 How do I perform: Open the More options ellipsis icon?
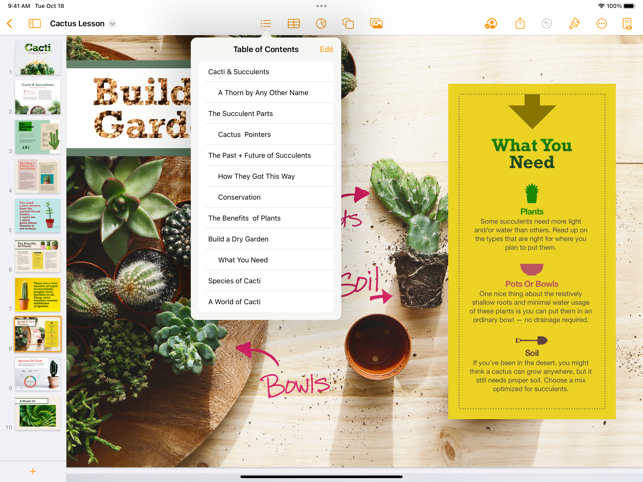[x=601, y=24]
